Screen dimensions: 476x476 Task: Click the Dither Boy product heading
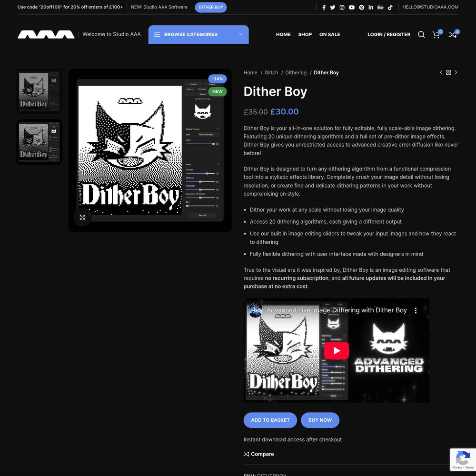(x=275, y=92)
